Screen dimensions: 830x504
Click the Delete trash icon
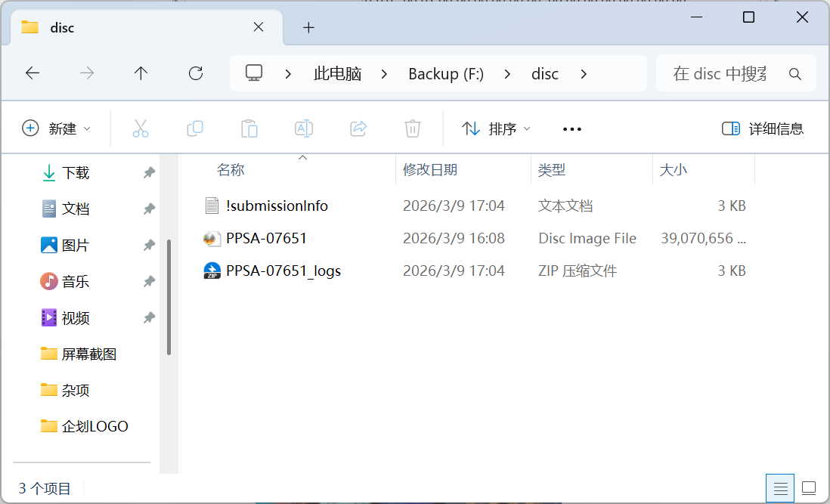(x=412, y=128)
